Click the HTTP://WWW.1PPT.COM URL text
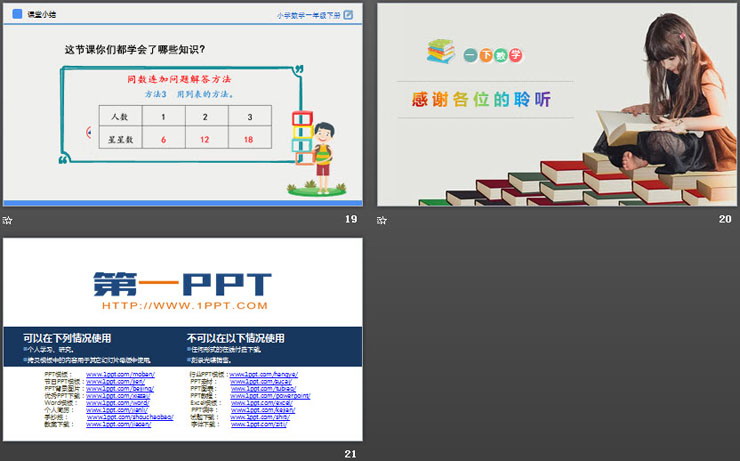 coord(184,305)
